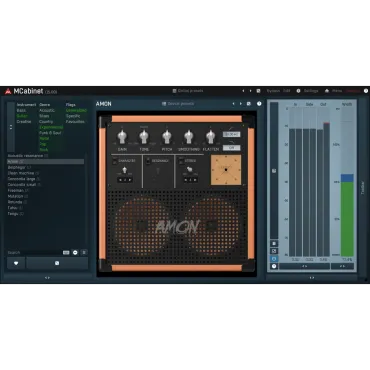Click the TONE knob
The image size is (370, 370).
pyautogui.click(x=144, y=137)
